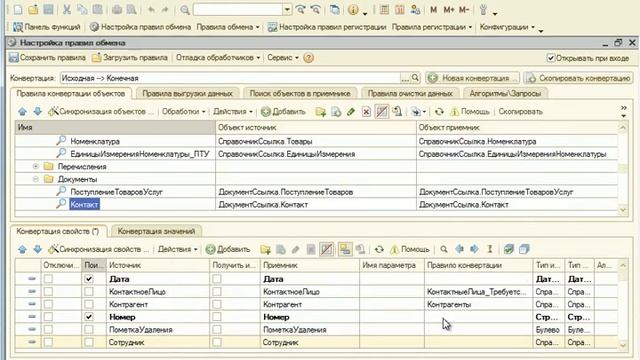Open the 'Правила обмена' dropdown menu
This screenshot has width=640, height=360.
pyautogui.click(x=228, y=27)
